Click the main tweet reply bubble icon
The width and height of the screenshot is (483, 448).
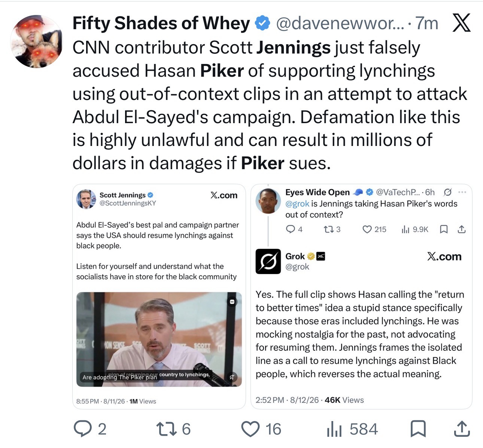tap(80, 429)
